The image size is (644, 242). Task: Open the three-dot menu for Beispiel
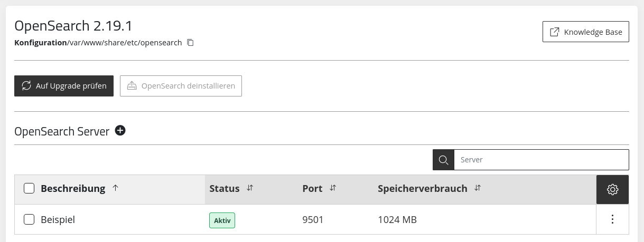point(613,219)
